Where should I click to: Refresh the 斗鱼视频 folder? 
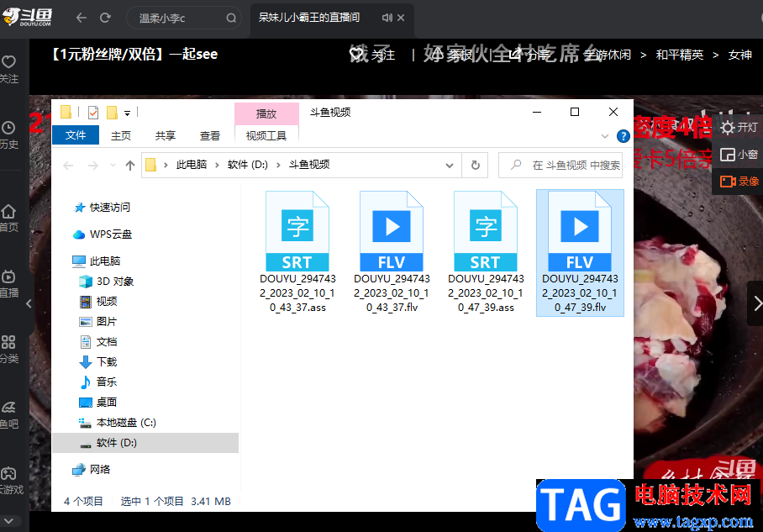click(x=476, y=166)
